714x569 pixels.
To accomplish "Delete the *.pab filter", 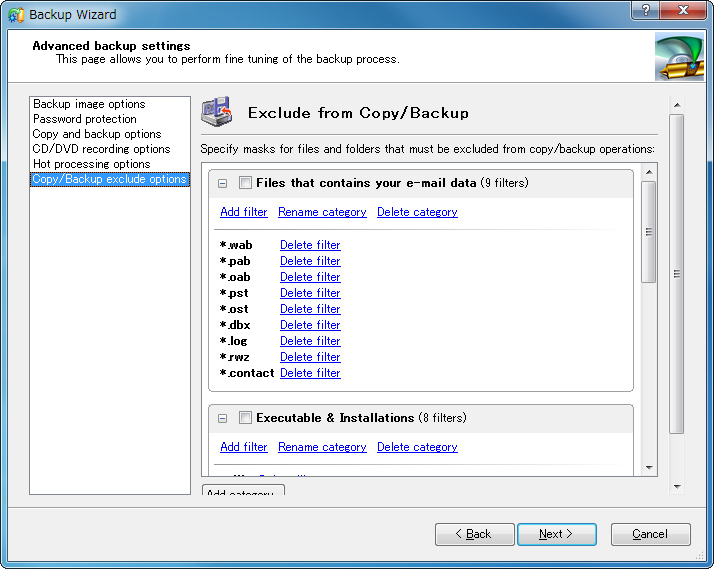I will [x=310, y=261].
